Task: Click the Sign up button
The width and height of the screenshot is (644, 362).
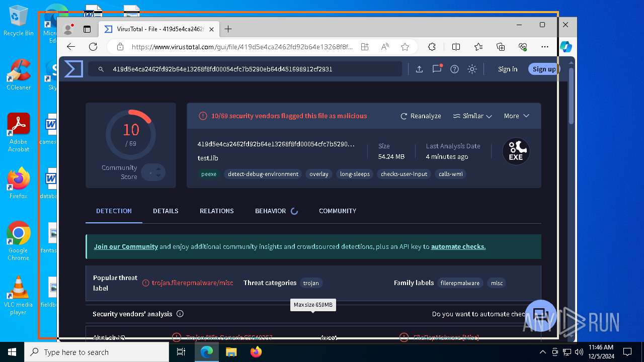Action: (544, 69)
